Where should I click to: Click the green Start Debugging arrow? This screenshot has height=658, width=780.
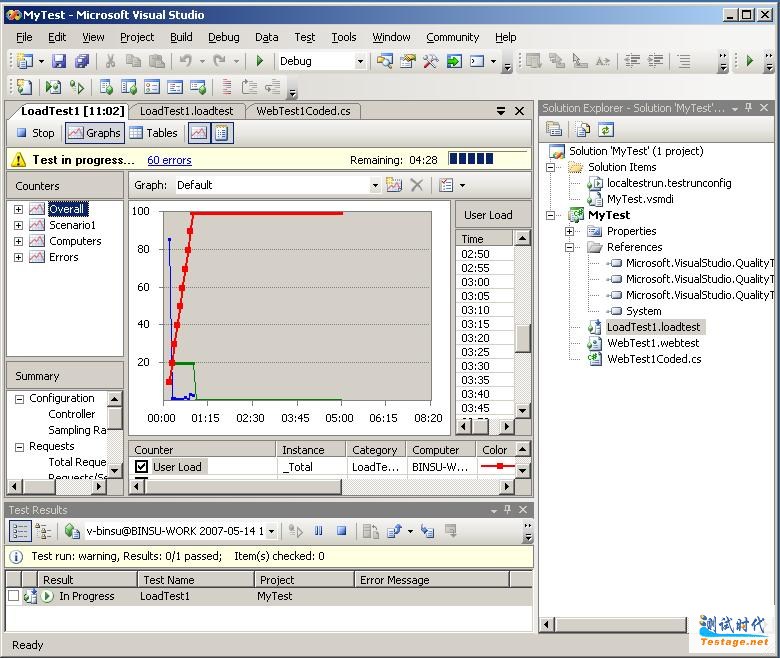[x=260, y=62]
